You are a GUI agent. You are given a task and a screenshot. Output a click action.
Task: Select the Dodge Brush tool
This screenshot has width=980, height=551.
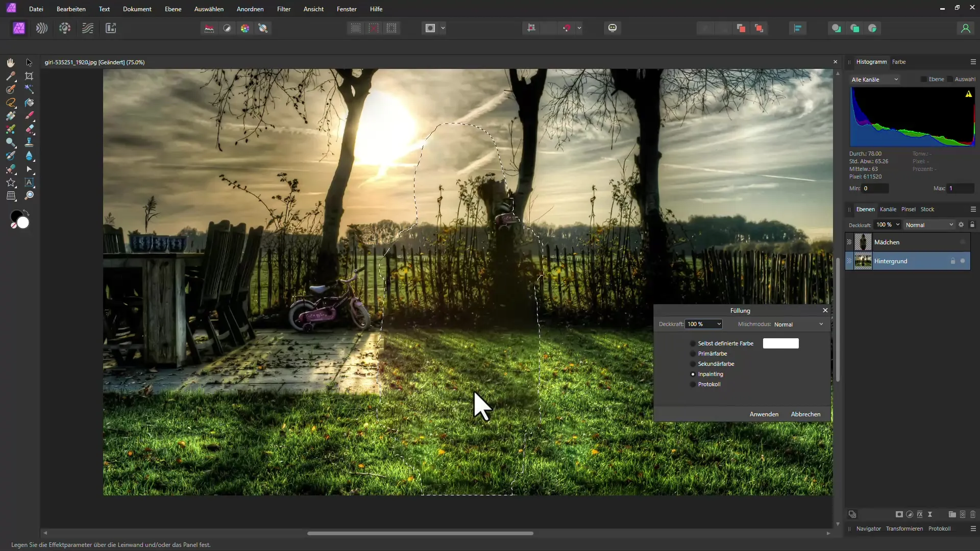[x=11, y=142]
